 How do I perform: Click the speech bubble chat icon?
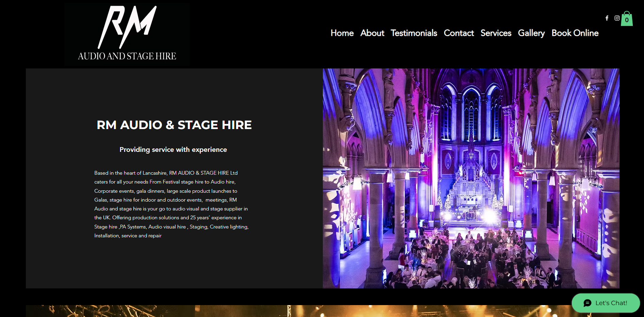pyautogui.click(x=587, y=303)
